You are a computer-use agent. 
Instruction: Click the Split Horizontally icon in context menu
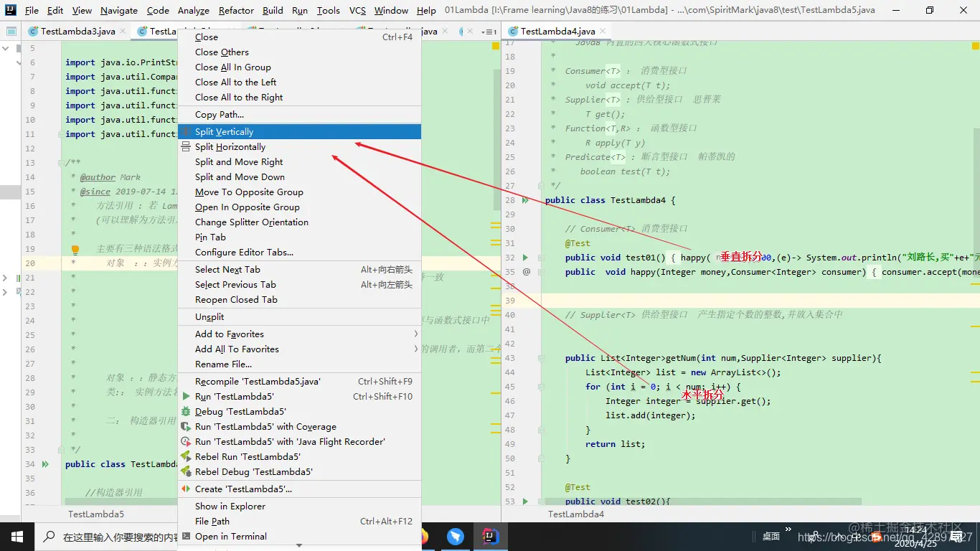tap(187, 147)
